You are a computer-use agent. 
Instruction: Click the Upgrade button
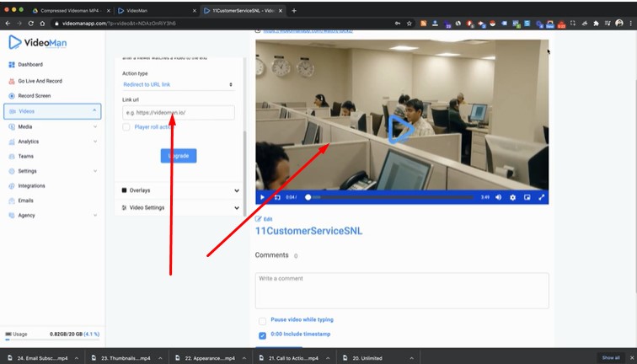pyautogui.click(x=179, y=156)
